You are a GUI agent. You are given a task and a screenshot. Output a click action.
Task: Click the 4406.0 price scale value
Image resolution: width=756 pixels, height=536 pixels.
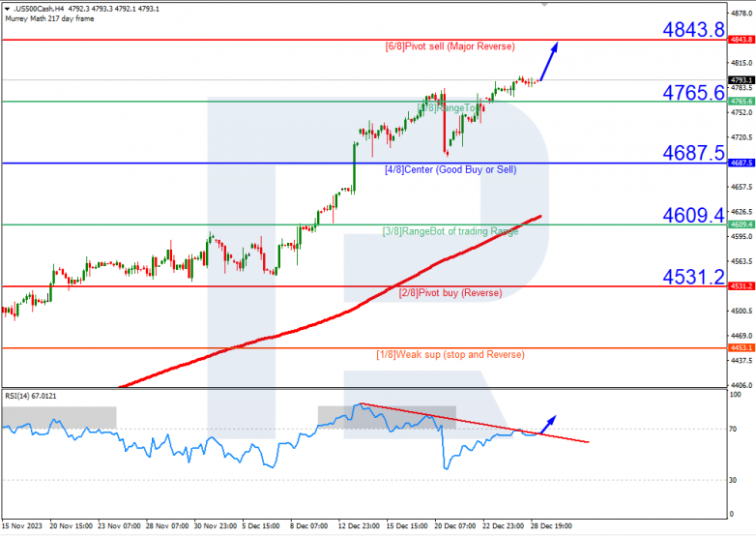[x=741, y=385]
